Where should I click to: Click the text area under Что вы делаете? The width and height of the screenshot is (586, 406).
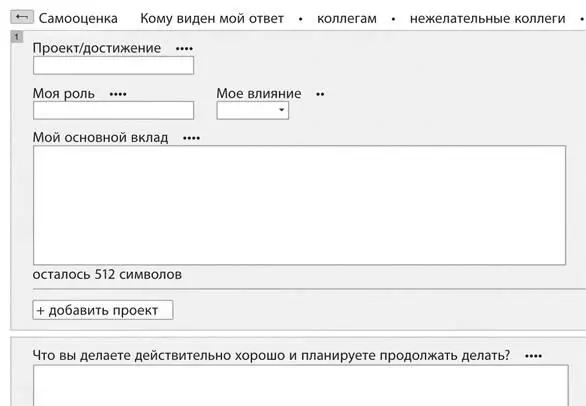pyautogui.click(x=301, y=385)
